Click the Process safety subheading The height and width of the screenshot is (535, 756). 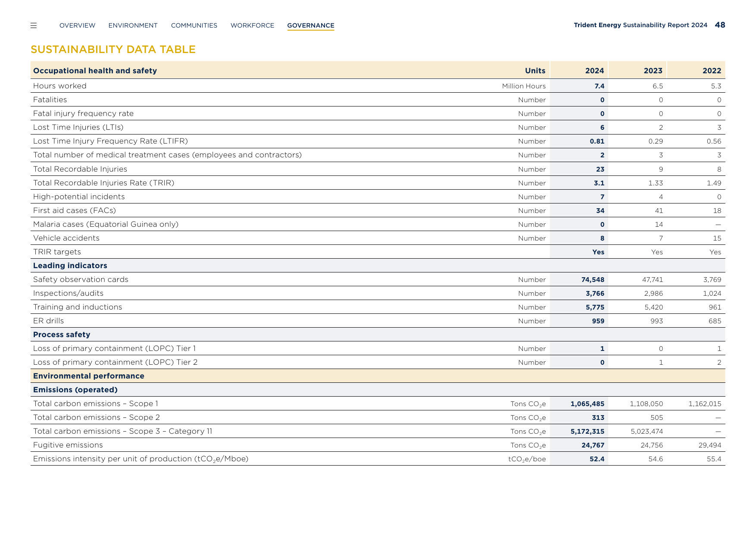pos(62,335)
